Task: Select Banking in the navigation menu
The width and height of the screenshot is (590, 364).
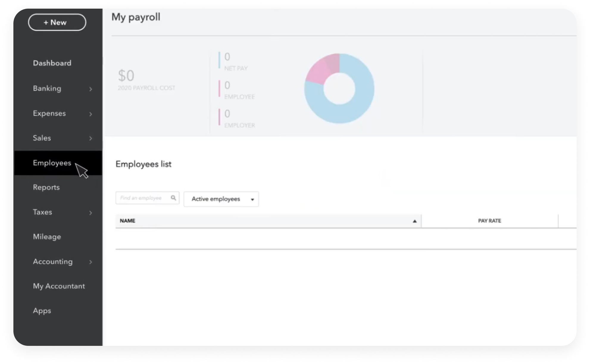Action: click(x=47, y=88)
